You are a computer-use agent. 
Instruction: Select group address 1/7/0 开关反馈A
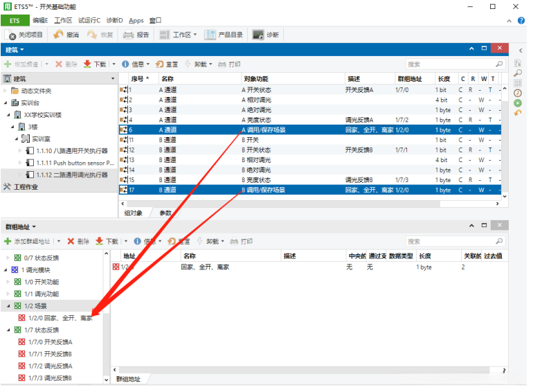50,341
